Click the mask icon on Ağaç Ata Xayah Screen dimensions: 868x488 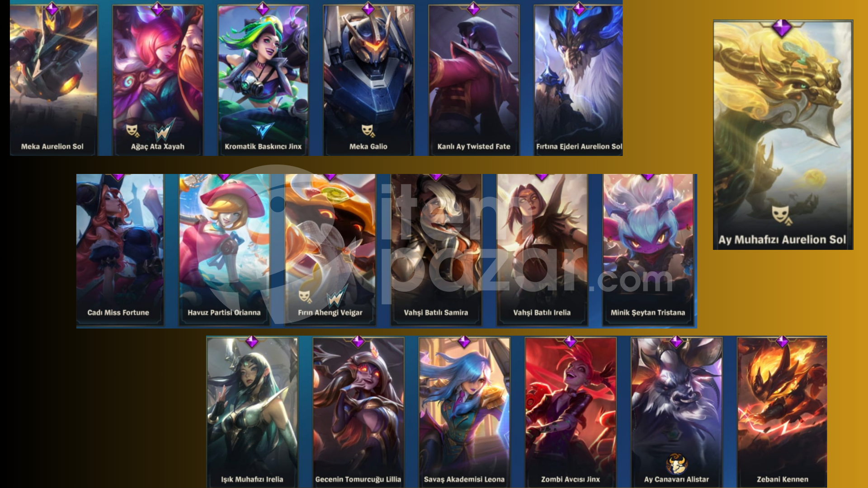pyautogui.click(x=132, y=131)
